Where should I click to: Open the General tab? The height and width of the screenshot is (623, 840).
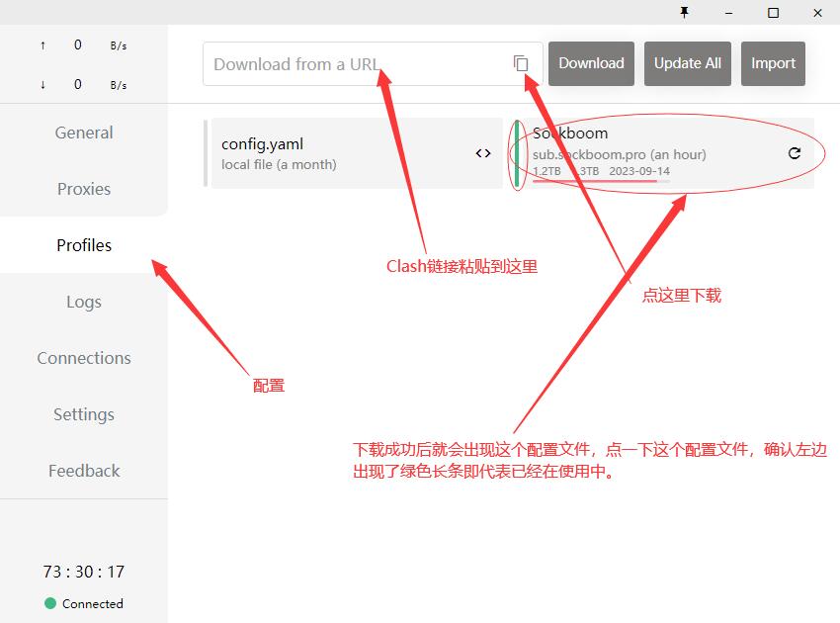point(84,133)
